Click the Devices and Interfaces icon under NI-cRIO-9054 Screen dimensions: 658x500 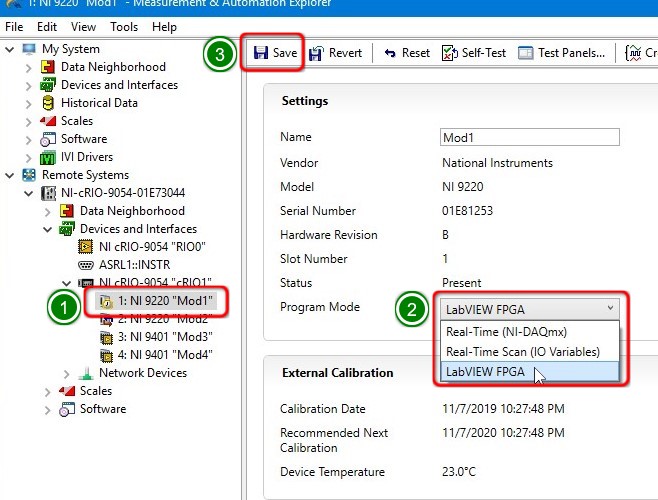point(67,229)
